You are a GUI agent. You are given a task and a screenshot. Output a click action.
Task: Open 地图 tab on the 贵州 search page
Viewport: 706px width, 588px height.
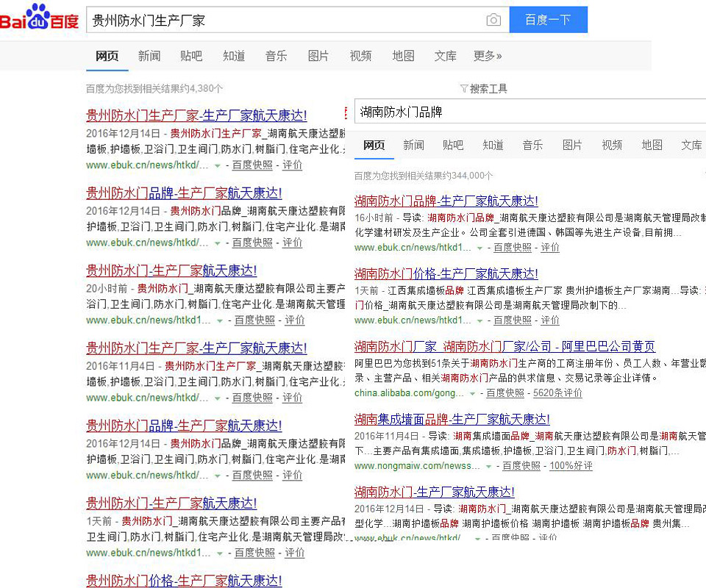tap(404, 56)
